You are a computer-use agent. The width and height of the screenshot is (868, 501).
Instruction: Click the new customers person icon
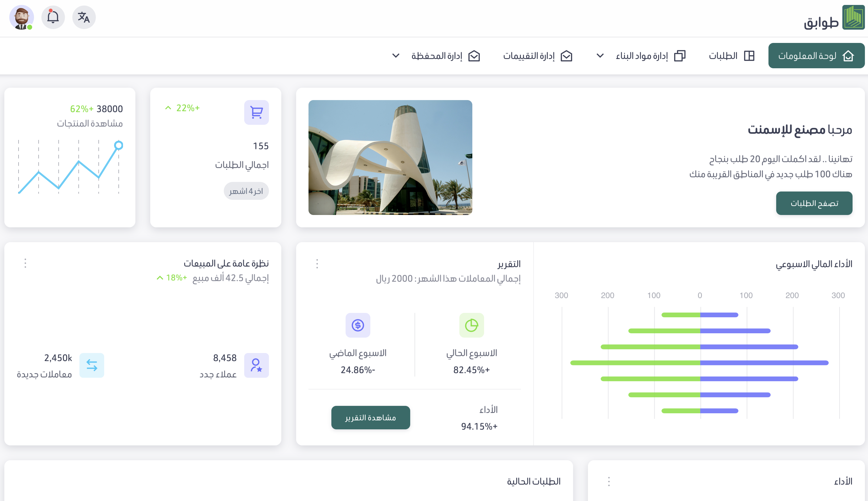[x=256, y=365]
